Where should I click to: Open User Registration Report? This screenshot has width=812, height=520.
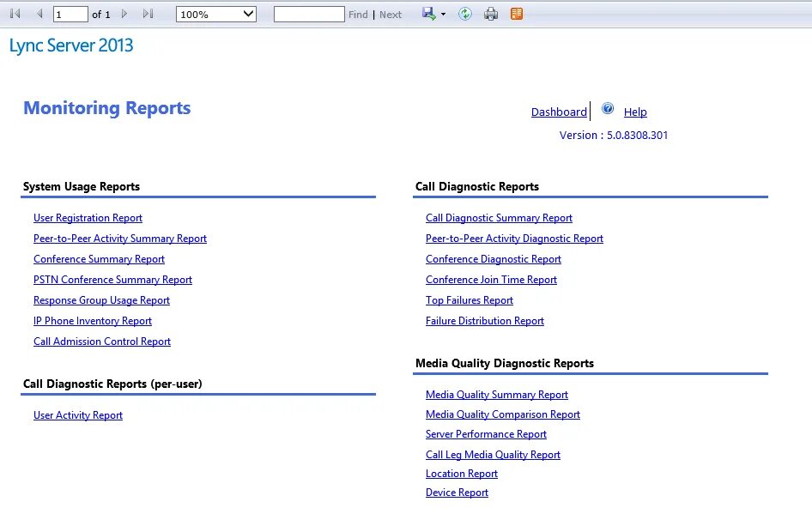[88, 218]
